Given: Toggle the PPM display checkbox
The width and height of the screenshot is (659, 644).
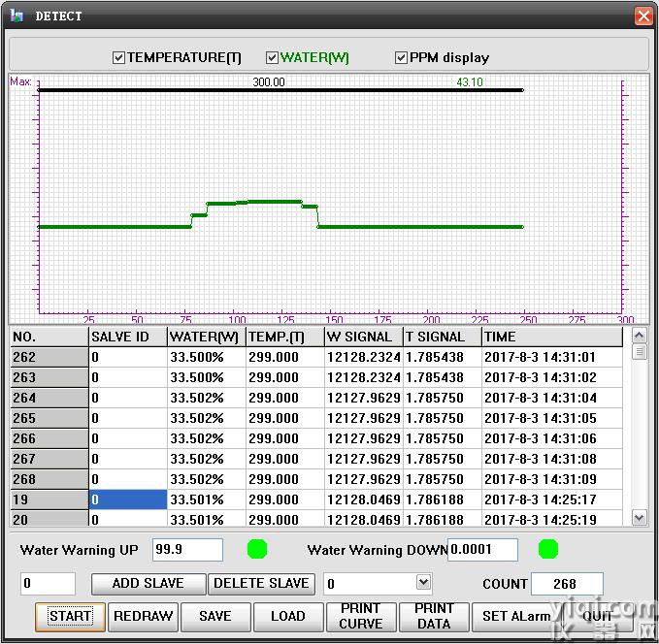Looking at the screenshot, I should click(401, 57).
